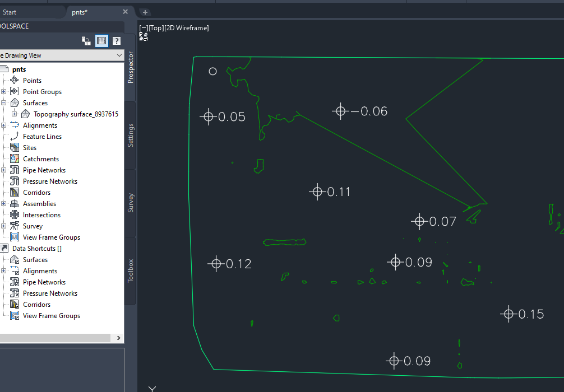The height and width of the screenshot is (392, 564).
Task: Click the Data Shortcuts Surfaces icon
Action: [15, 259]
